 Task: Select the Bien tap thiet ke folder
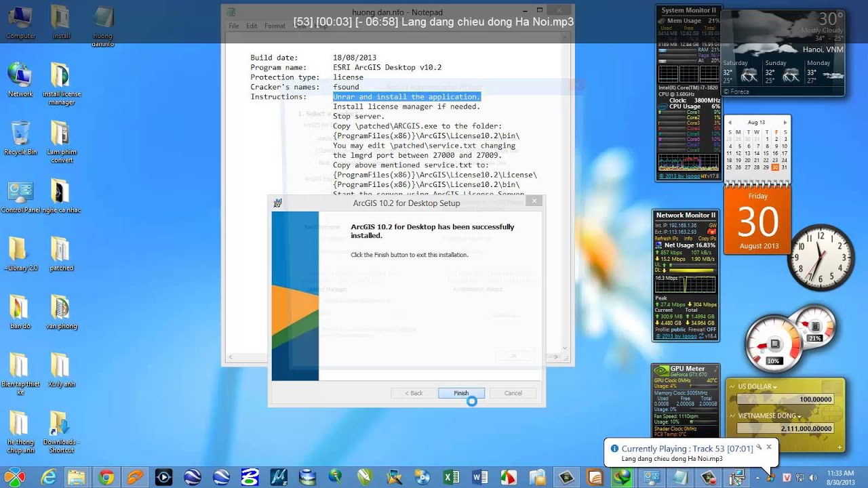(20, 374)
